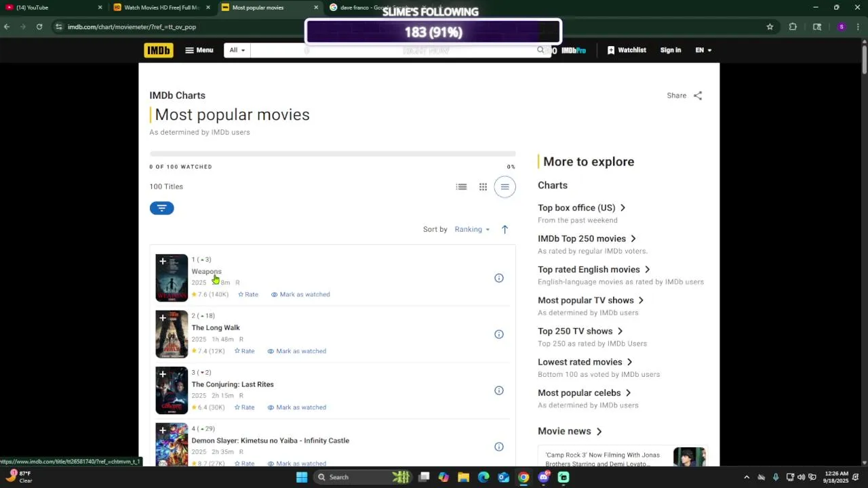The width and height of the screenshot is (868, 488).
Task: Close the Most popular movies tab
Action: [316, 7]
